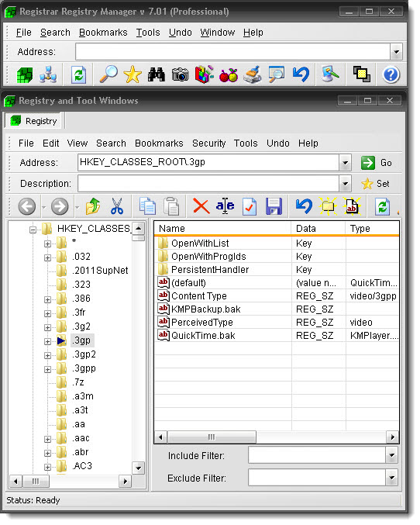Open the Security menu

point(208,143)
